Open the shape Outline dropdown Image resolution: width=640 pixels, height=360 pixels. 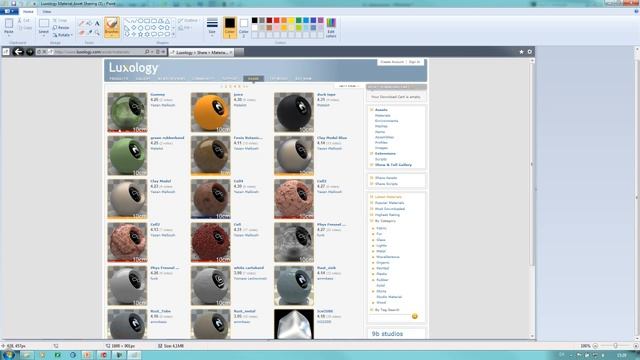(x=189, y=20)
